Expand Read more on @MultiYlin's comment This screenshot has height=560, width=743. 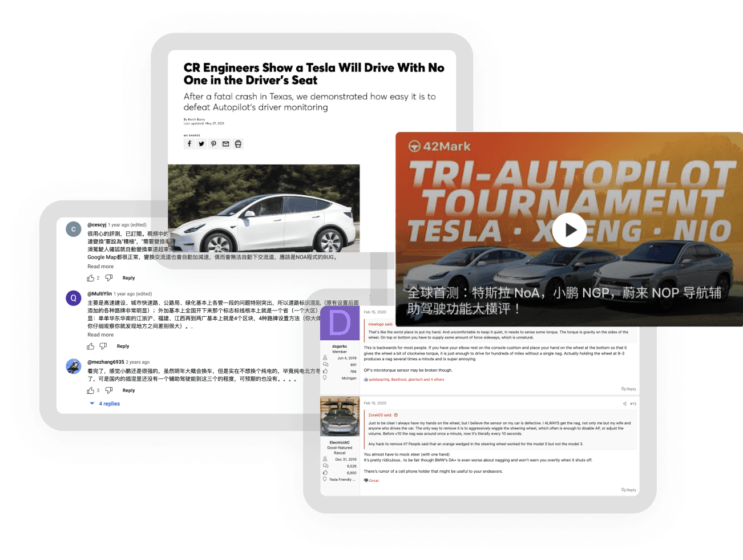[x=100, y=335]
